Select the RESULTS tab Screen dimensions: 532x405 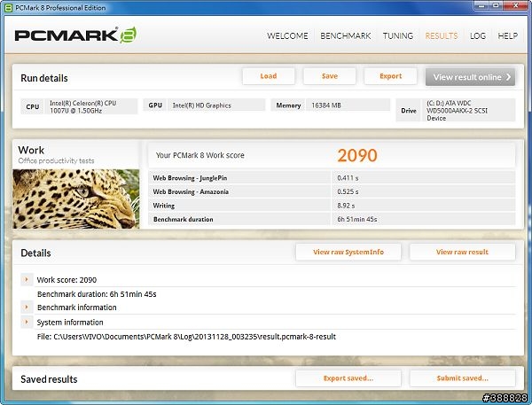pyautogui.click(x=441, y=35)
